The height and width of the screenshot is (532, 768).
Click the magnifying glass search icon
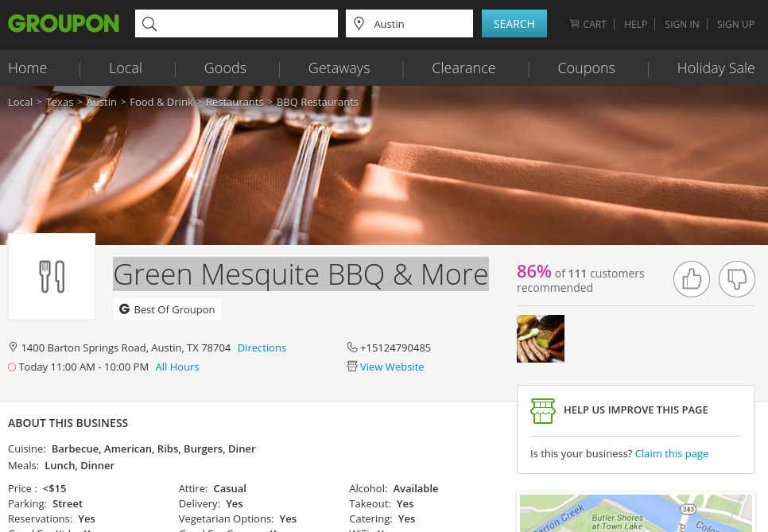coord(149,24)
